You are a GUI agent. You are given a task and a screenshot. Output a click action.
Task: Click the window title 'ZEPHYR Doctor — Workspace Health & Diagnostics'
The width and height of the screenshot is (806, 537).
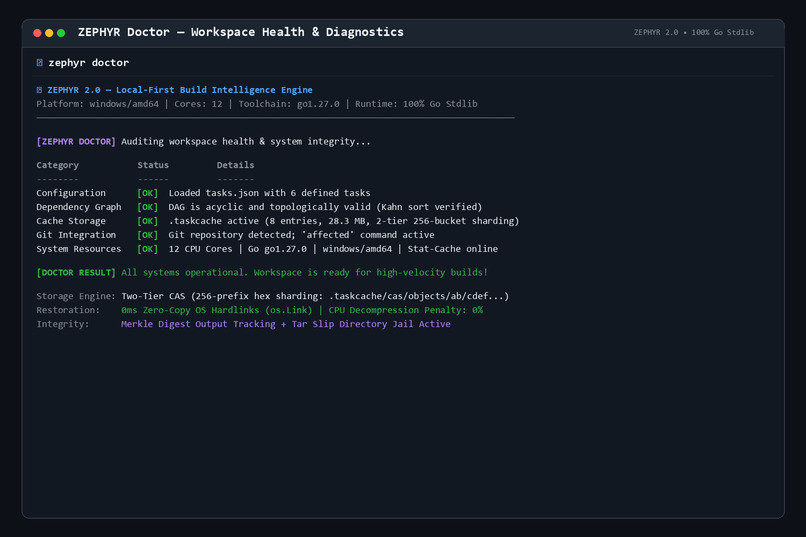(241, 32)
